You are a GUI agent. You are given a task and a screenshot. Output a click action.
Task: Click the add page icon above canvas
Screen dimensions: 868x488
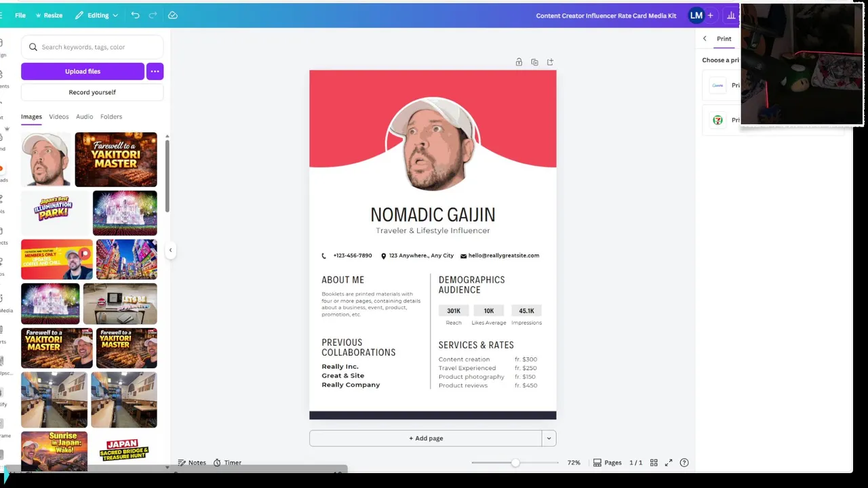pyautogui.click(x=550, y=62)
